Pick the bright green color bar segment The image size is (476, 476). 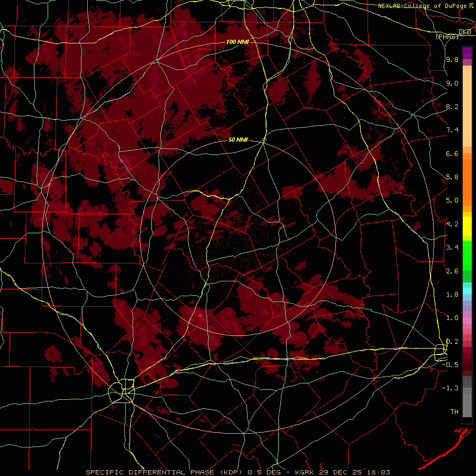pyautogui.click(x=467, y=255)
